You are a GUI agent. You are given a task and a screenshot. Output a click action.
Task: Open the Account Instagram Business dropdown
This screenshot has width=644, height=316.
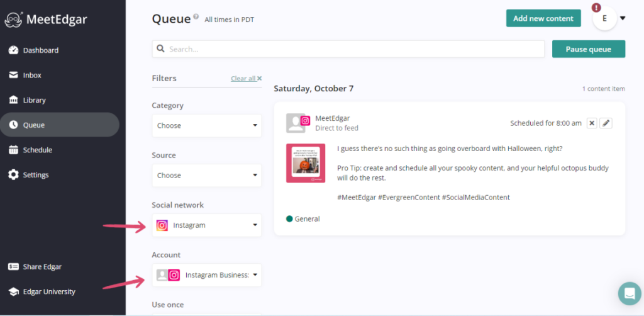pyautogui.click(x=206, y=274)
